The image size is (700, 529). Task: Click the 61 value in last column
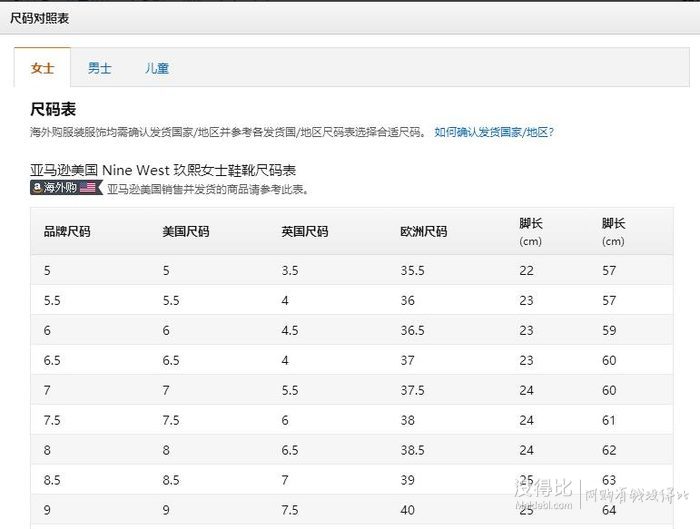pos(609,420)
